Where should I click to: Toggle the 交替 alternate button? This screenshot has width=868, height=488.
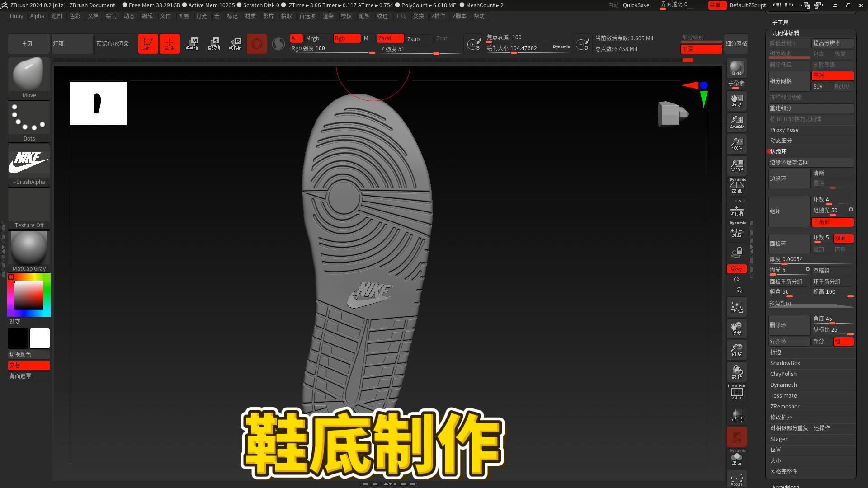(29, 366)
